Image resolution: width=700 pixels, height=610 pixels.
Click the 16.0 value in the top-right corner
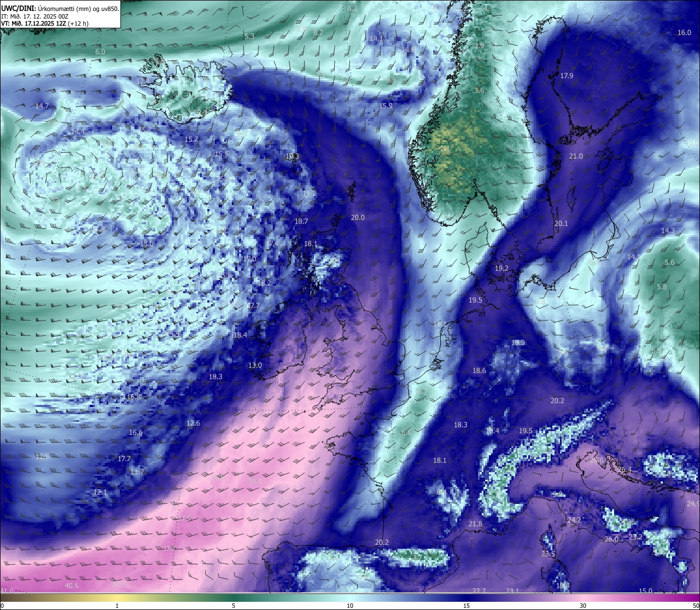[x=684, y=32]
